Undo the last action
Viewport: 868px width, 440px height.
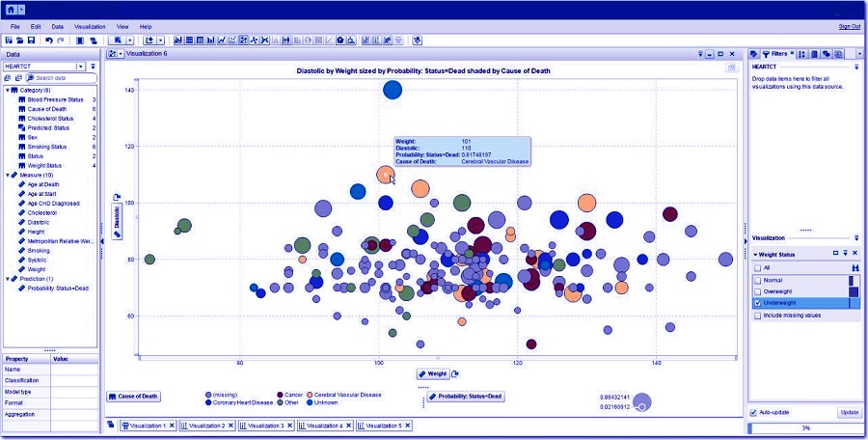coord(49,41)
